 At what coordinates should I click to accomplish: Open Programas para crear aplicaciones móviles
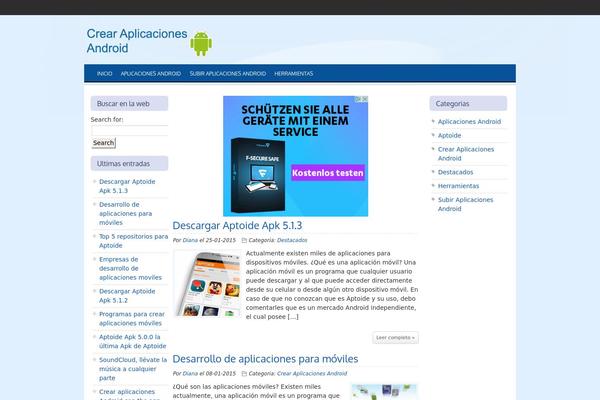(132, 318)
